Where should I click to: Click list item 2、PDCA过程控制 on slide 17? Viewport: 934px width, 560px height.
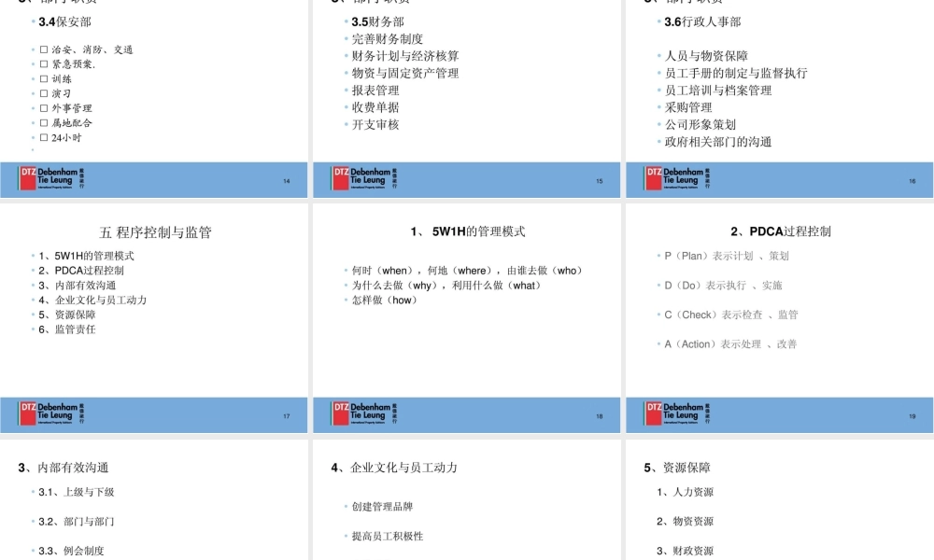[81, 271]
